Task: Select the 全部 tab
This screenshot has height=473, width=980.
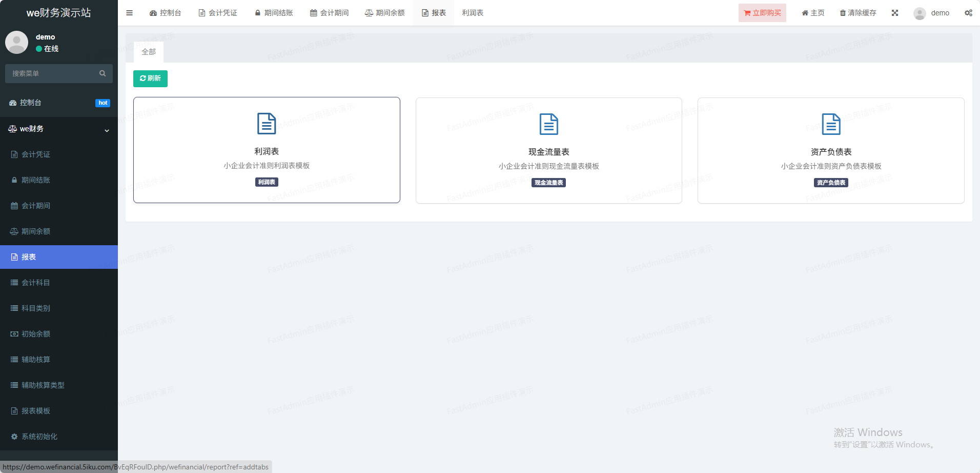Action: 149,52
